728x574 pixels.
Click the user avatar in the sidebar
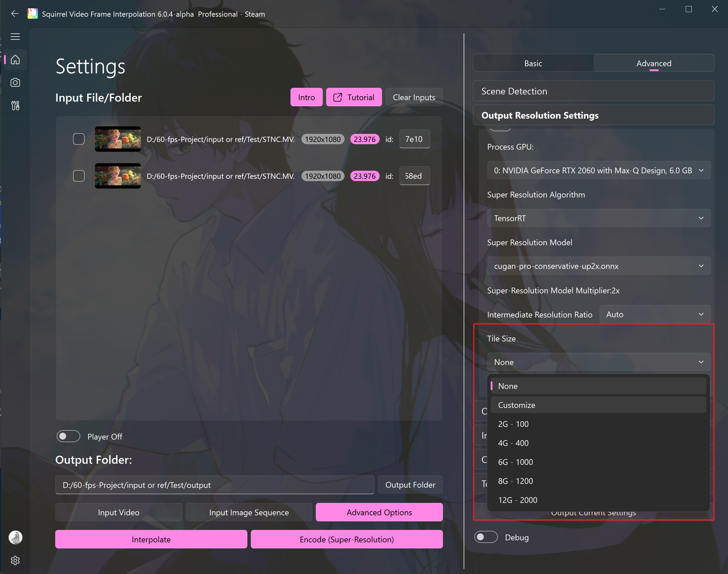tap(15, 537)
